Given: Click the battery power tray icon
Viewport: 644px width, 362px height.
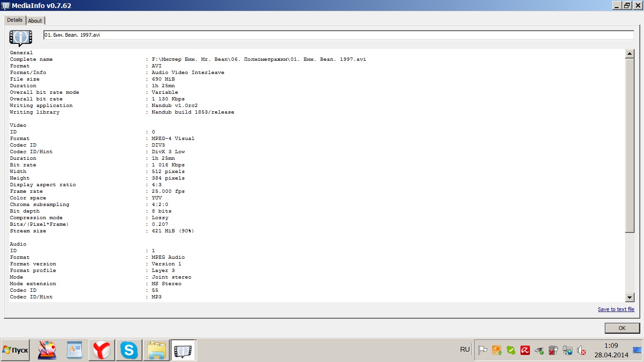Looking at the screenshot, I should (x=553, y=350).
